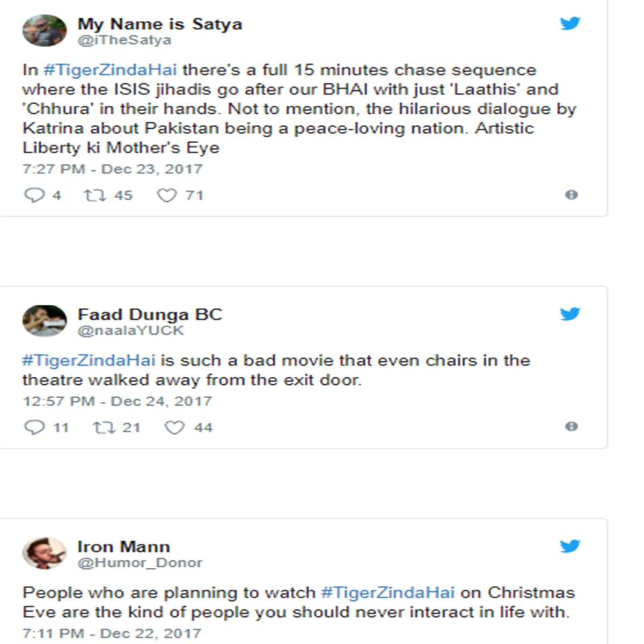The height and width of the screenshot is (644, 644).
Task: Open the reply icon on Satya's tweet
Action: point(35,195)
